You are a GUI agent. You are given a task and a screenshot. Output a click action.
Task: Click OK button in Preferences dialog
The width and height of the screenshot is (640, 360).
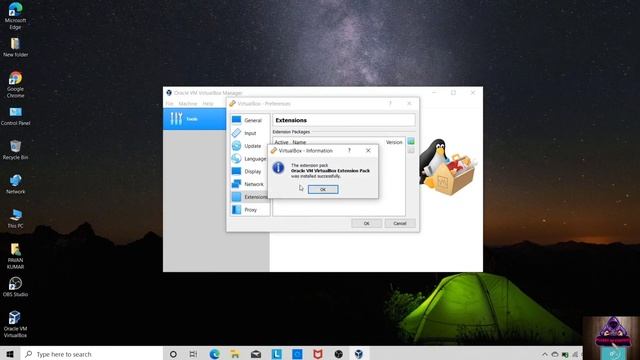point(367,223)
